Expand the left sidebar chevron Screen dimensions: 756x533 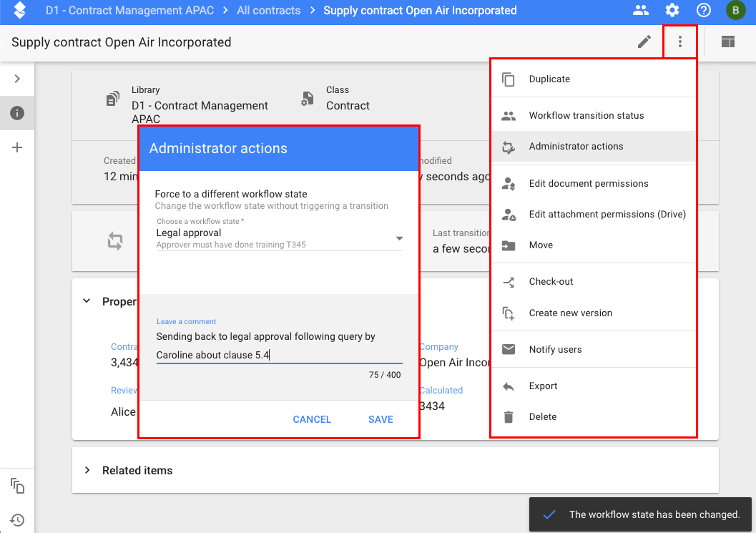[x=17, y=79]
